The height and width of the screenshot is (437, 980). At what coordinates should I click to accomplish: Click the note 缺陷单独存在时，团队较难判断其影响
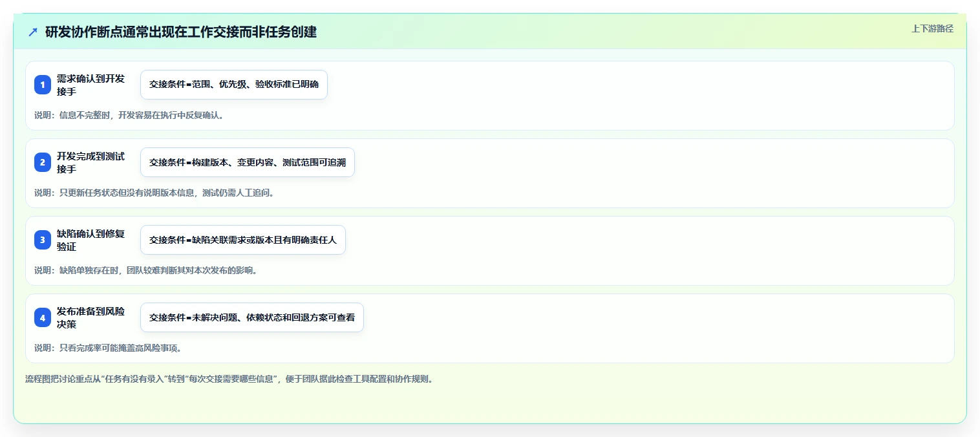[146, 270]
